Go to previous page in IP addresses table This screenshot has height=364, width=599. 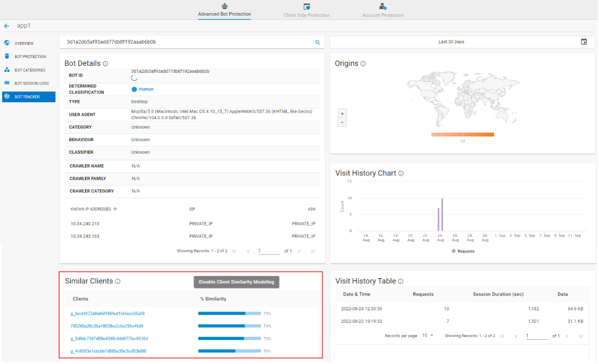[248, 251]
